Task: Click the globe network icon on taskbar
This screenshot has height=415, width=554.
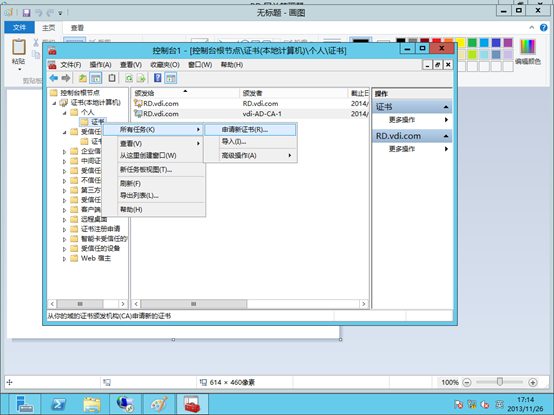Action: 125,404
